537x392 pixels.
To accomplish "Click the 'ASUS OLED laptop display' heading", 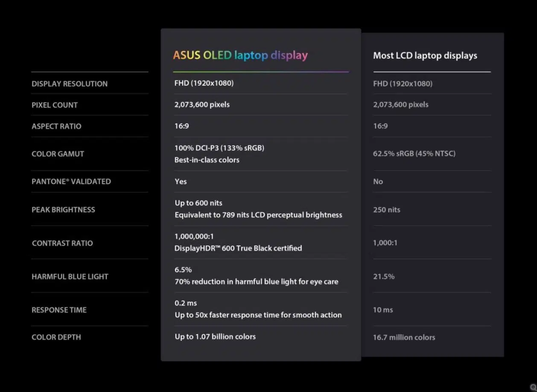I will [240, 55].
